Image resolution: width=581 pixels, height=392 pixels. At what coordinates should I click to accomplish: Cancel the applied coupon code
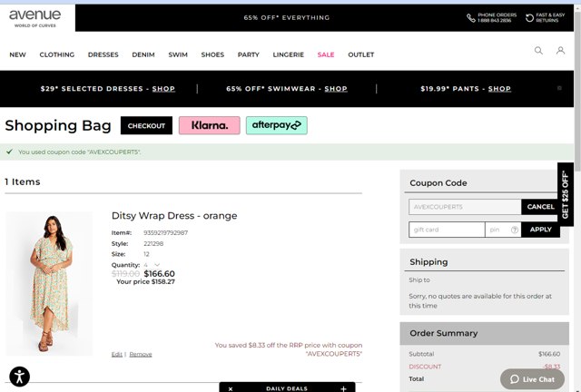[x=540, y=207]
